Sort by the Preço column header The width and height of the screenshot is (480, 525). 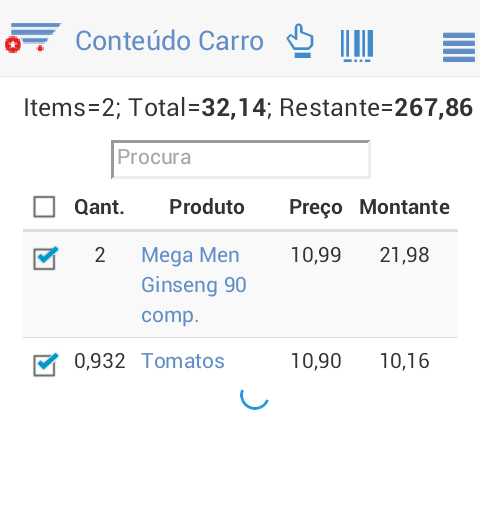tap(316, 207)
